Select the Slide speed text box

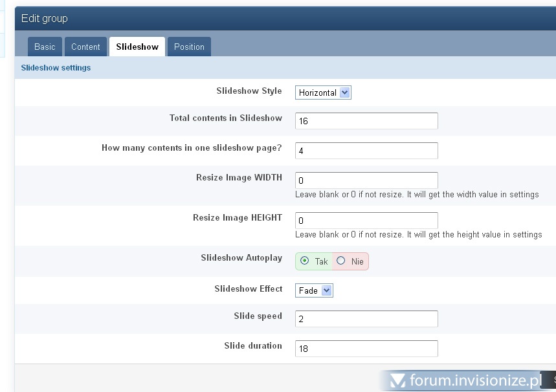coord(366,319)
